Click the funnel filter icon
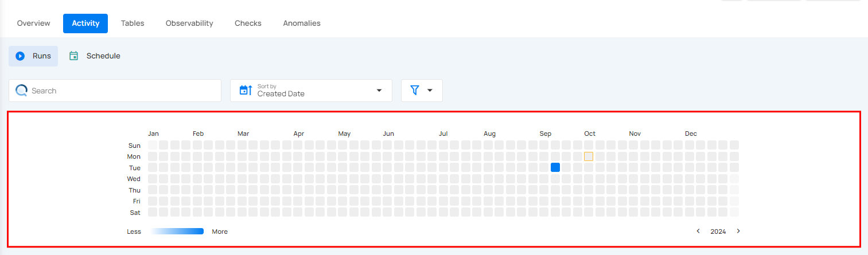The image size is (868, 255). [415, 91]
